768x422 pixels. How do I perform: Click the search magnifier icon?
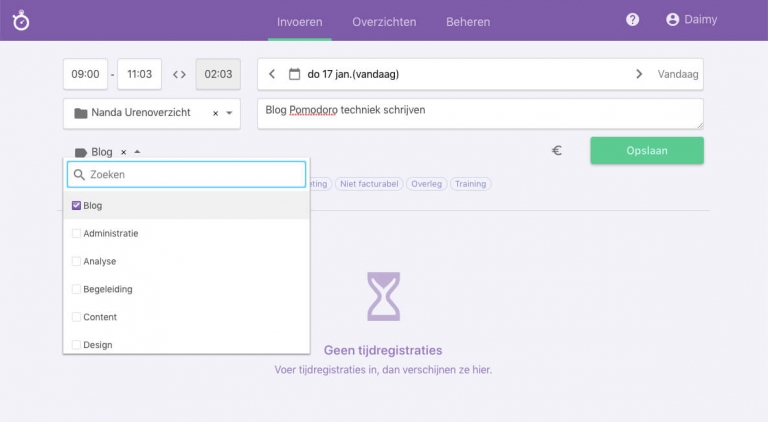coord(79,175)
